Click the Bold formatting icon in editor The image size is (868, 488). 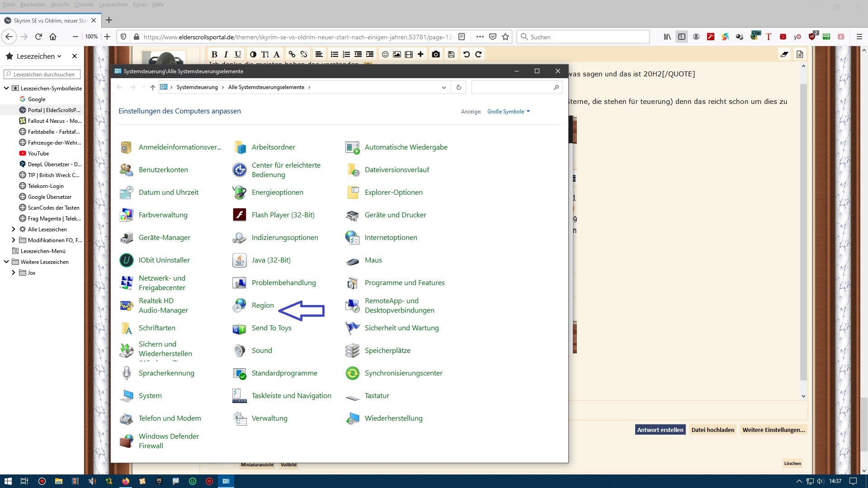pos(214,54)
